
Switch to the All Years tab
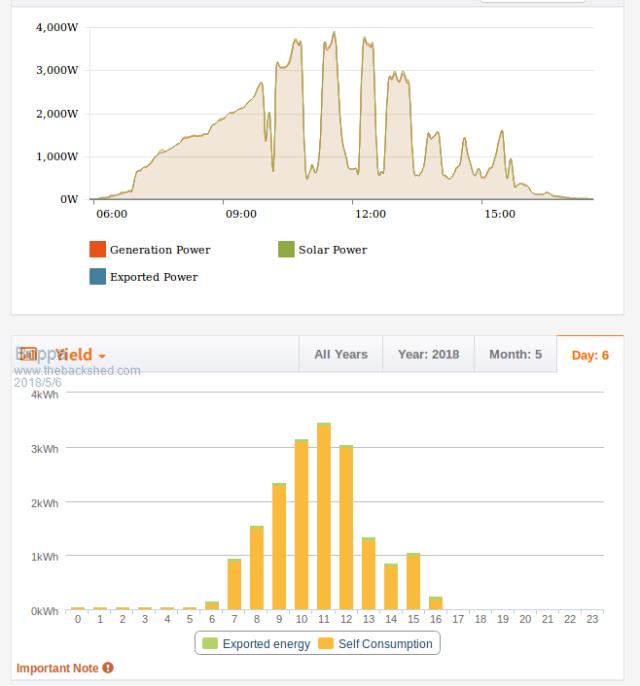pyautogui.click(x=340, y=354)
